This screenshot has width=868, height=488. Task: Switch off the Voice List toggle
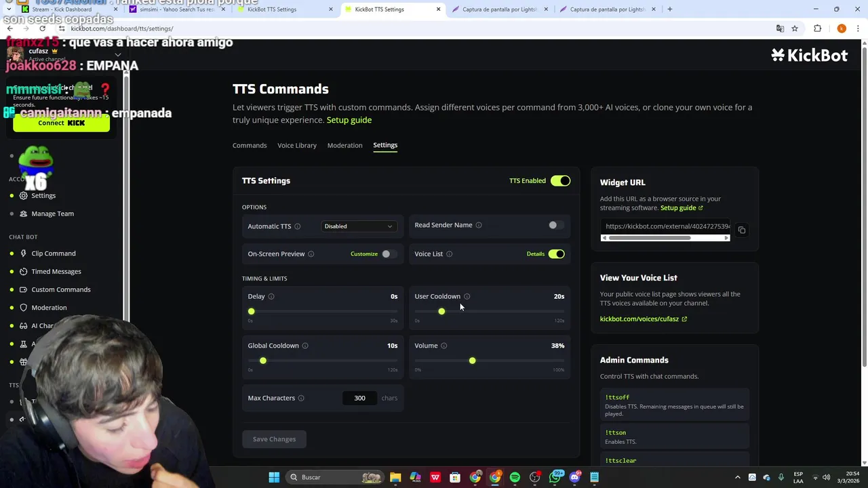pyautogui.click(x=556, y=254)
